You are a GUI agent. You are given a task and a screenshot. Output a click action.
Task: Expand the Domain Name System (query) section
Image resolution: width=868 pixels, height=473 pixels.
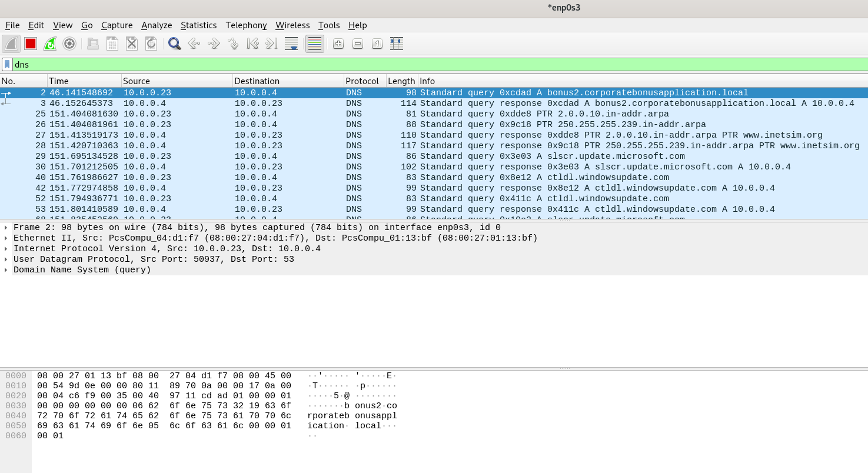click(6, 270)
